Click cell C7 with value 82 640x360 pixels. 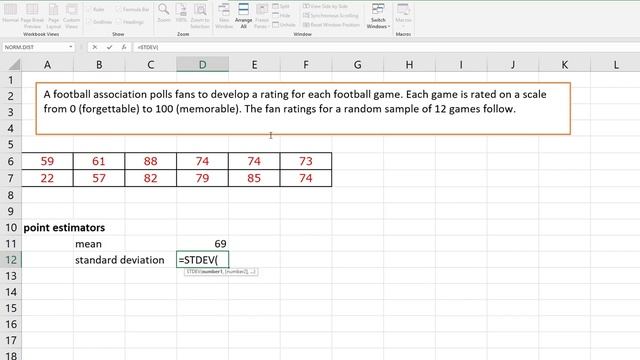[151, 178]
